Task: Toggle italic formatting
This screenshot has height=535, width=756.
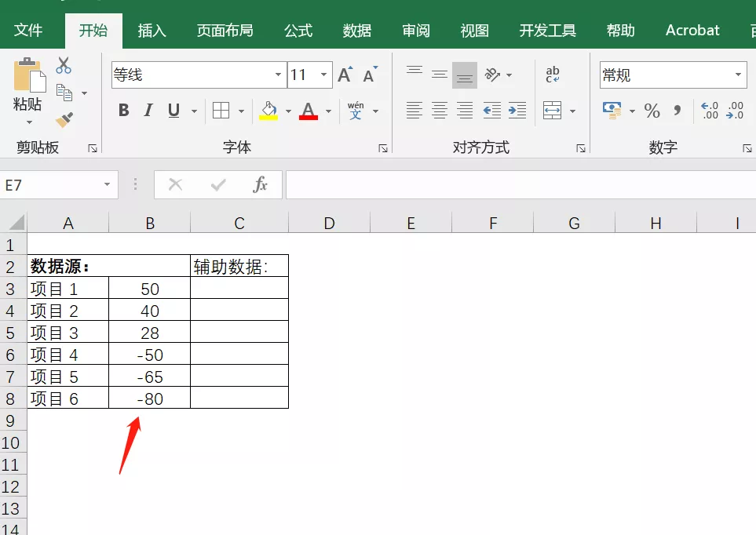Action: (148, 110)
